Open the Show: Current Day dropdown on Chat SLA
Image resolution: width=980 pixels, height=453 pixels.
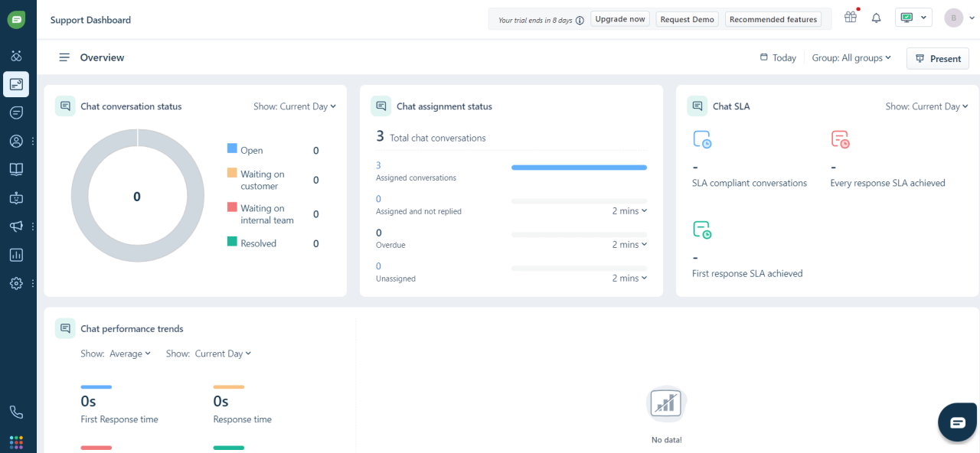(x=926, y=106)
